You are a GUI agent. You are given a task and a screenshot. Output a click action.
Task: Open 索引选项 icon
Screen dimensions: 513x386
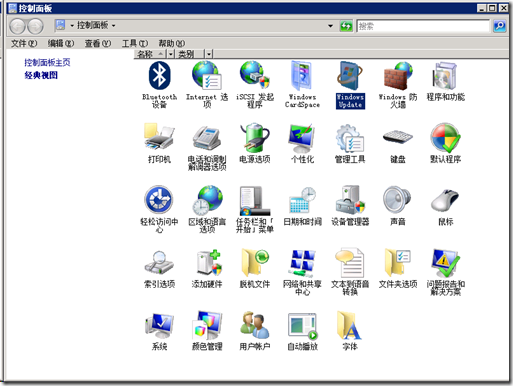pyautogui.click(x=159, y=268)
